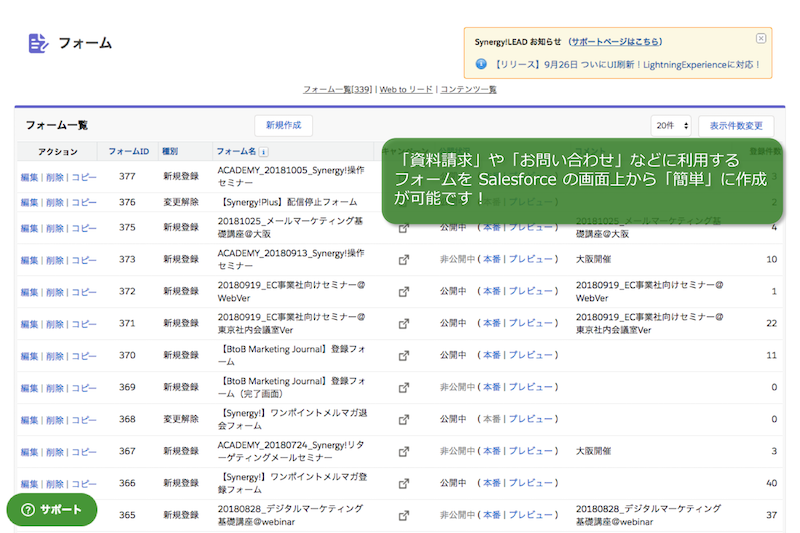The height and width of the screenshot is (533, 800).
Task: Click コピー for form 375
Action: [84, 229]
